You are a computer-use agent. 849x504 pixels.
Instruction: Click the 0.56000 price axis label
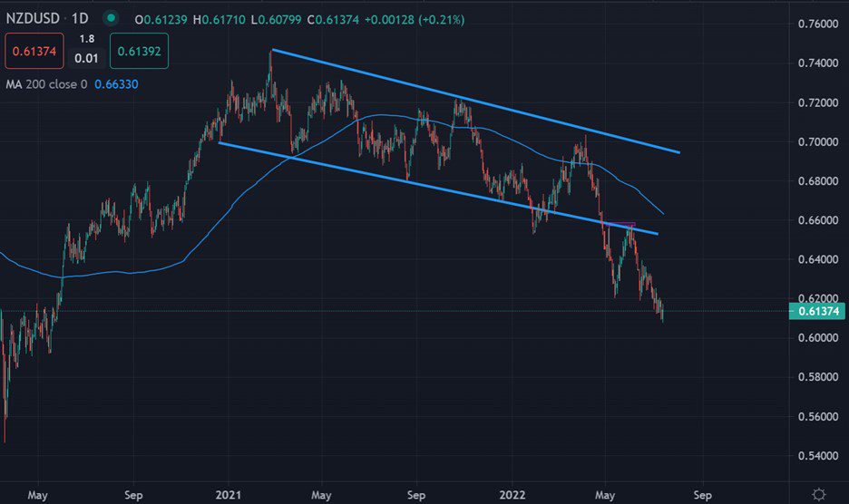(818, 416)
